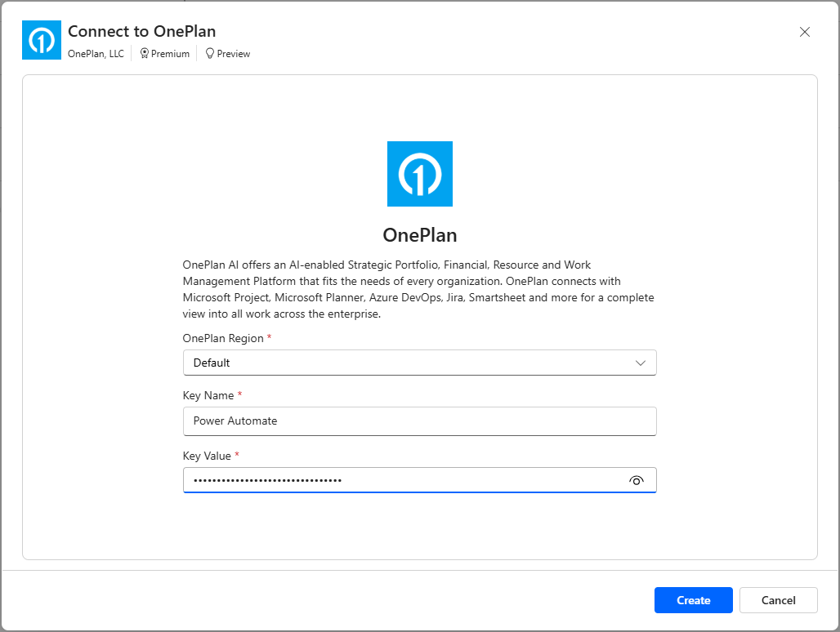Viewport: 840px width, 632px height.
Task: Click the OnePlan logo in the dialog header
Action: point(41,40)
